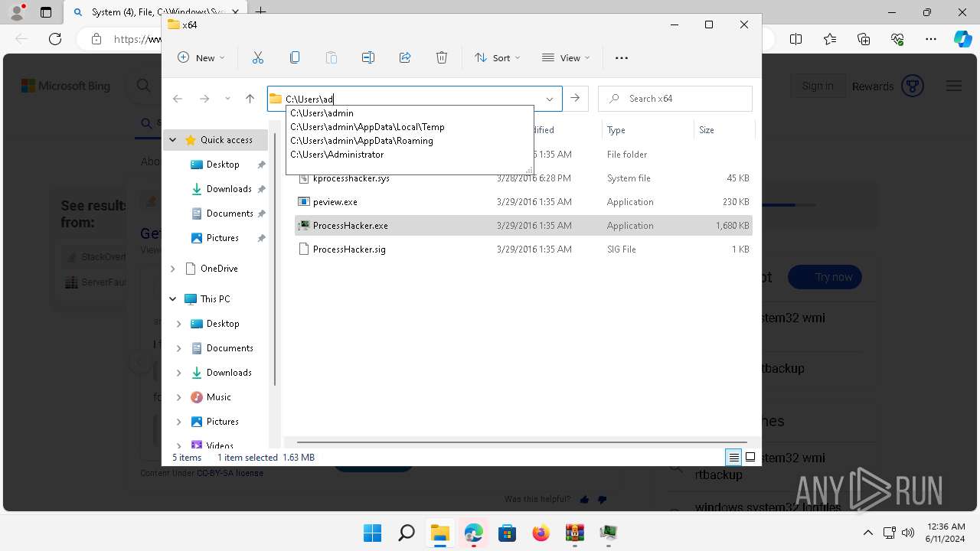Click the Paste icon in toolbar
This screenshot has width=980, height=551.
point(332,57)
